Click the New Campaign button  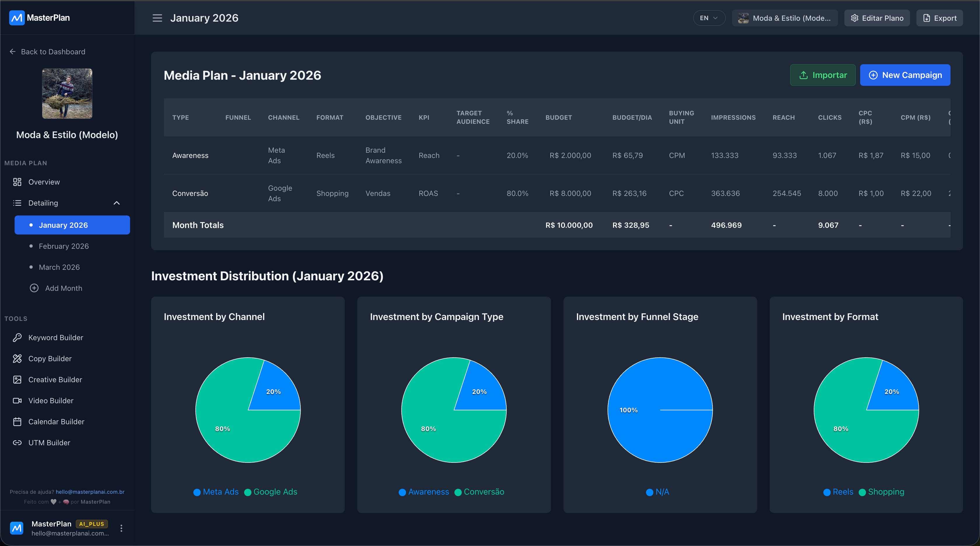tap(905, 75)
